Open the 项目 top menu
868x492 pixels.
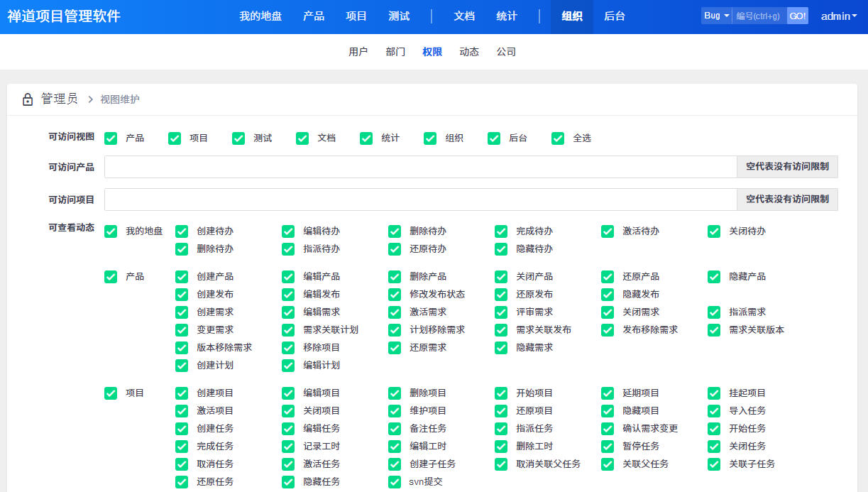click(356, 16)
